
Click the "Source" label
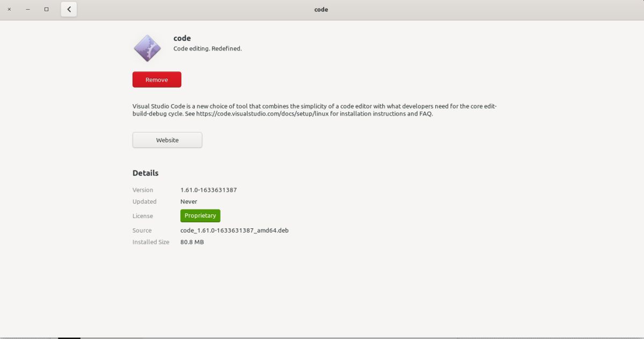(x=142, y=230)
